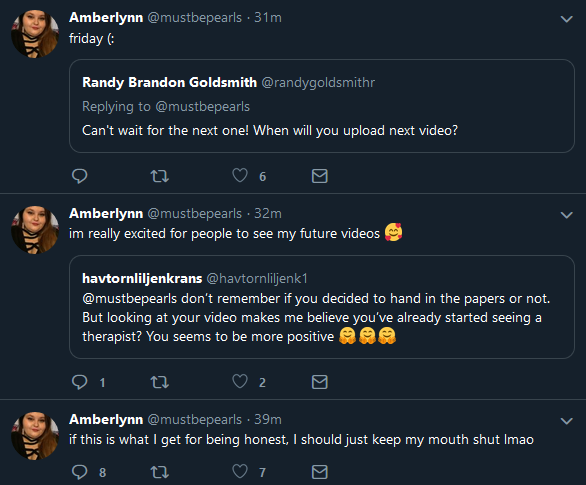Open the options chevron on the 31m tweet
The width and height of the screenshot is (586, 485).
click(567, 19)
